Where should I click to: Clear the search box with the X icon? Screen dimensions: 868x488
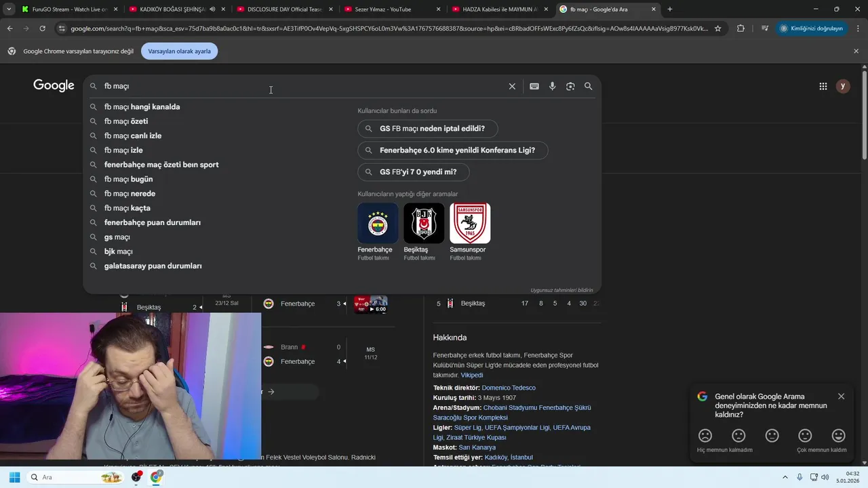pyautogui.click(x=512, y=86)
